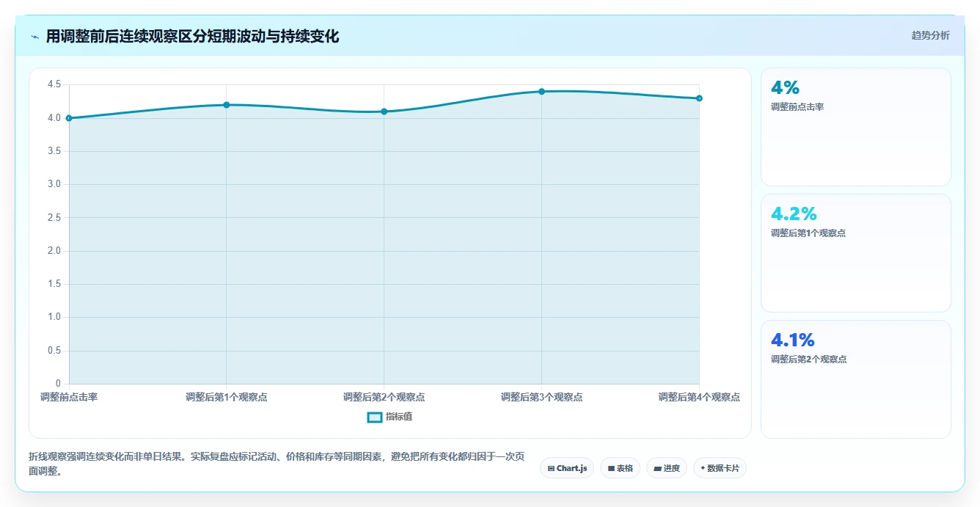
Task: Click y-axis tick label 4.5
Action: tap(54, 84)
